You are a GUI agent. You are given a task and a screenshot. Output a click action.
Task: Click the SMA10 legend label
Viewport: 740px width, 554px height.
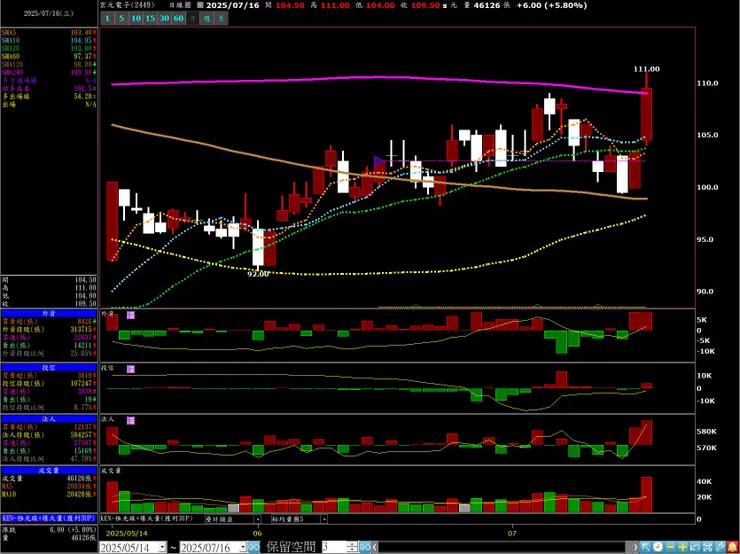(x=10, y=40)
